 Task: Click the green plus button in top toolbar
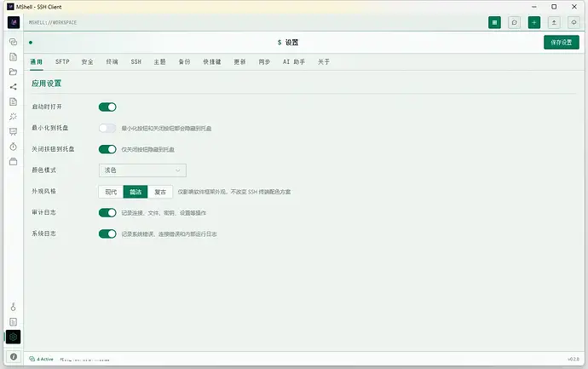click(x=534, y=22)
